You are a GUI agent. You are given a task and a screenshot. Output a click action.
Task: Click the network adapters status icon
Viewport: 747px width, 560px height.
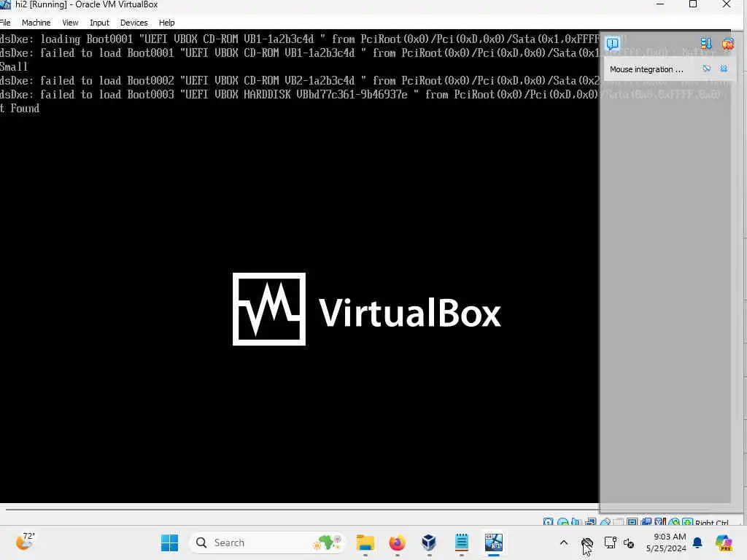(x=590, y=522)
